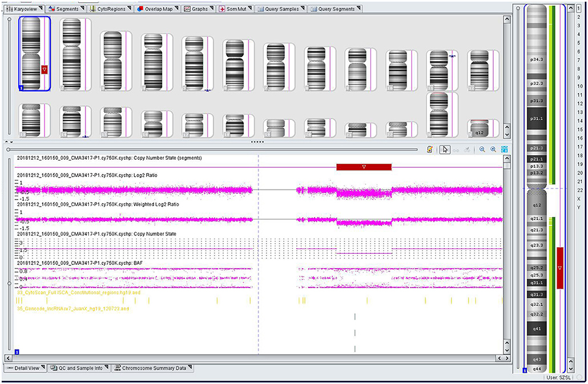This screenshot has height=384, width=588.
Task: Click the karyoview zoom slider knob
Action: [9, 19]
